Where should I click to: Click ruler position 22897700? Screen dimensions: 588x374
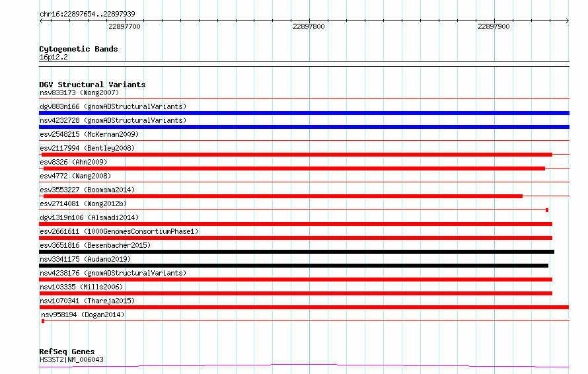[x=124, y=26]
